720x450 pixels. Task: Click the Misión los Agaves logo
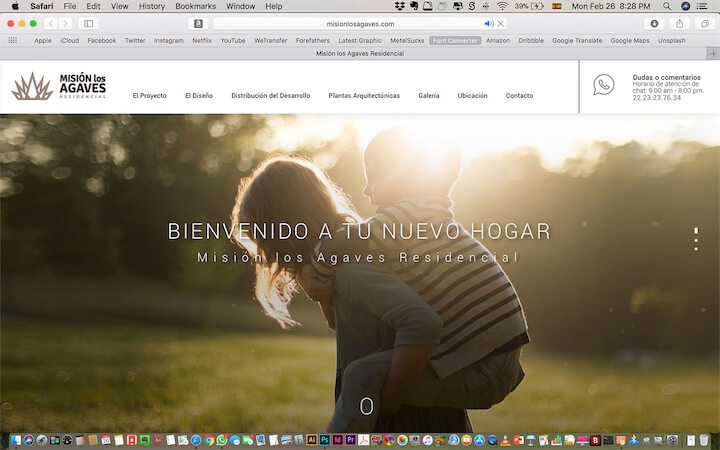58,87
